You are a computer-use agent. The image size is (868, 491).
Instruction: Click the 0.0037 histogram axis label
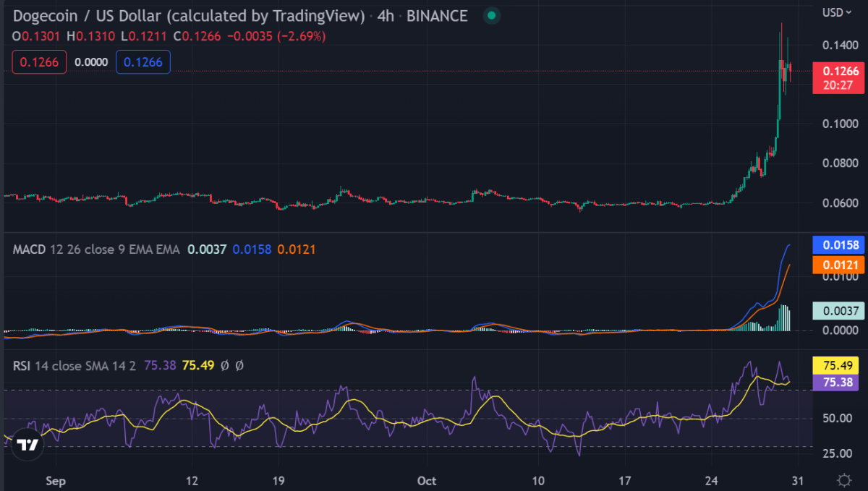point(839,311)
